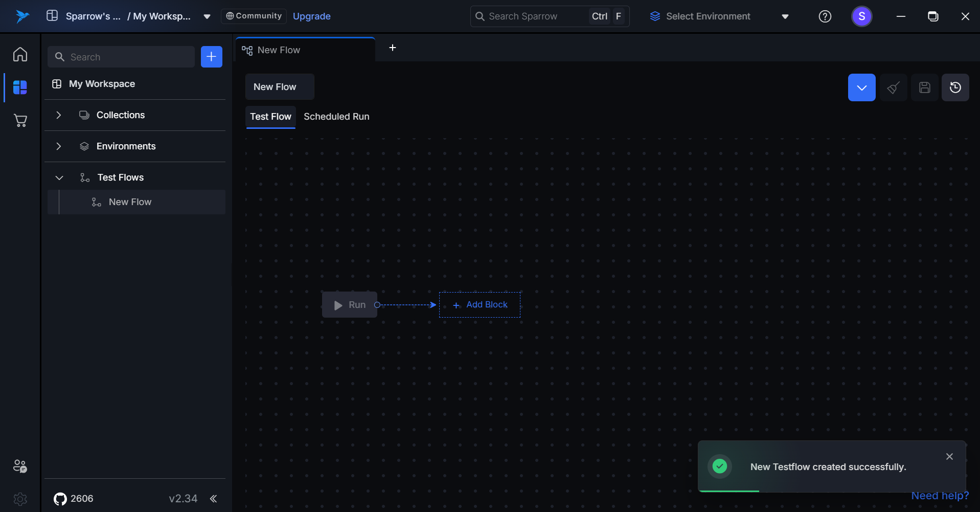Open the run history clock icon

(955, 87)
